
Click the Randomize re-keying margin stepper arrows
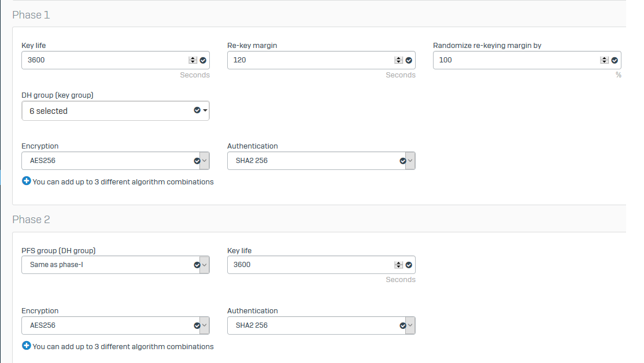604,60
